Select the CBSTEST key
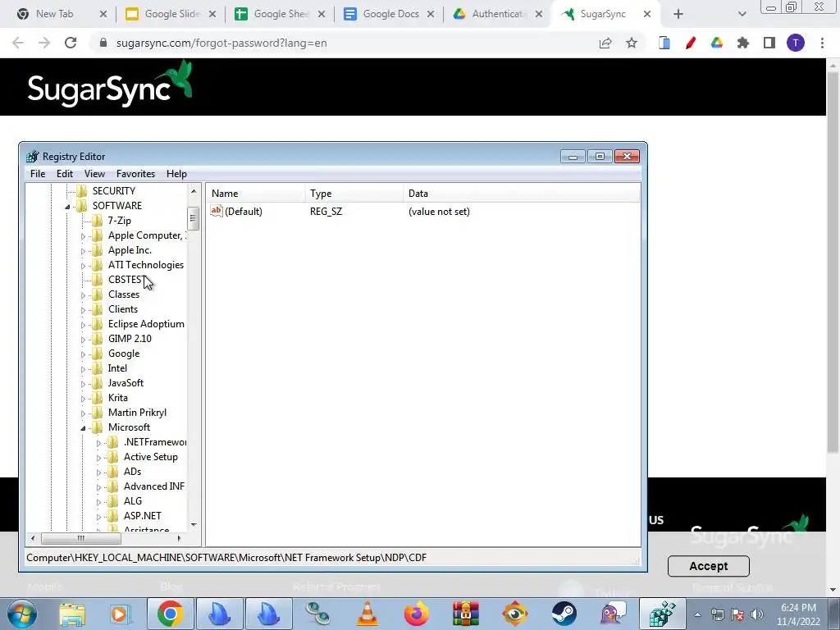The image size is (840, 630). [126, 279]
